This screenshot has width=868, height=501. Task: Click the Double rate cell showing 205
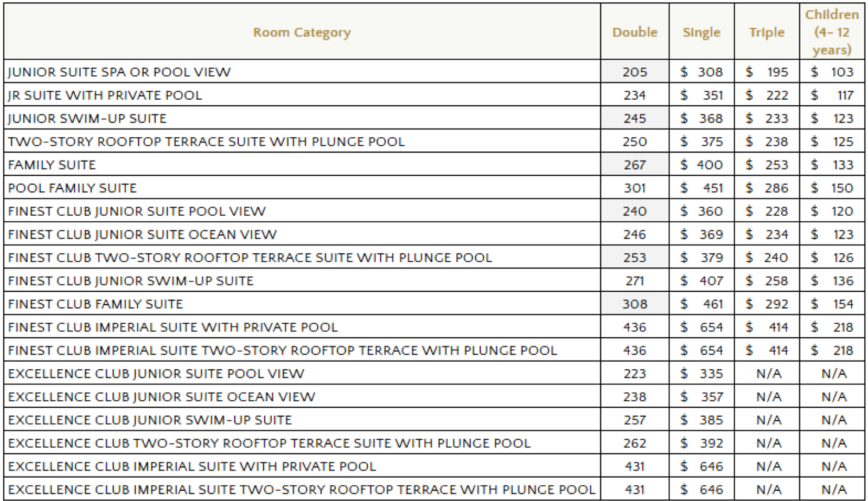point(635,72)
